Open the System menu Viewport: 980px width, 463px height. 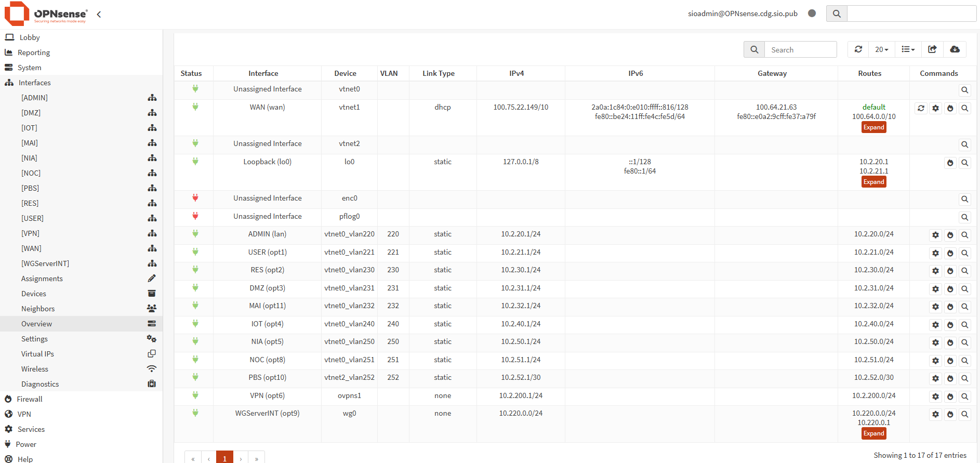pyautogui.click(x=81, y=68)
